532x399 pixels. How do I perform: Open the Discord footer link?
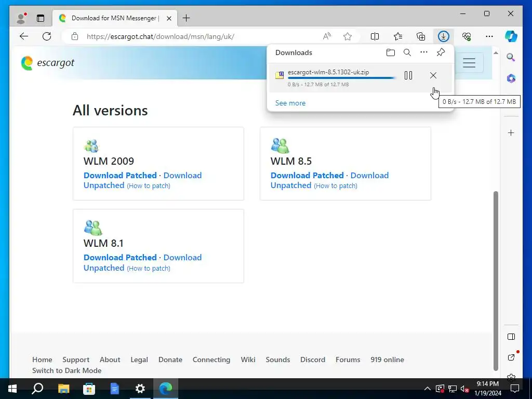(x=313, y=360)
